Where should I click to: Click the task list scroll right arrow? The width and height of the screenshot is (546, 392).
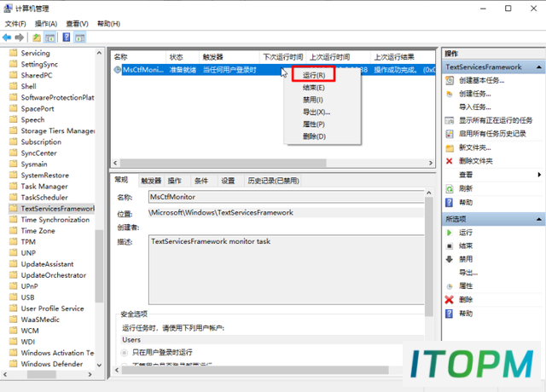click(431, 163)
